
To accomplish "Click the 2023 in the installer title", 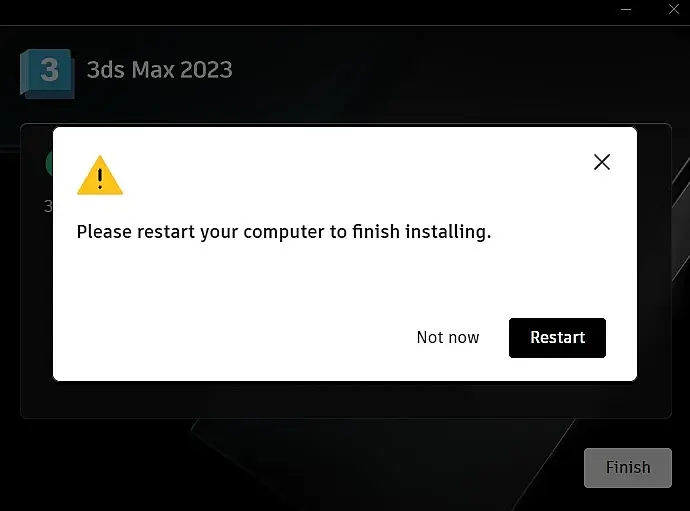I will point(206,70).
